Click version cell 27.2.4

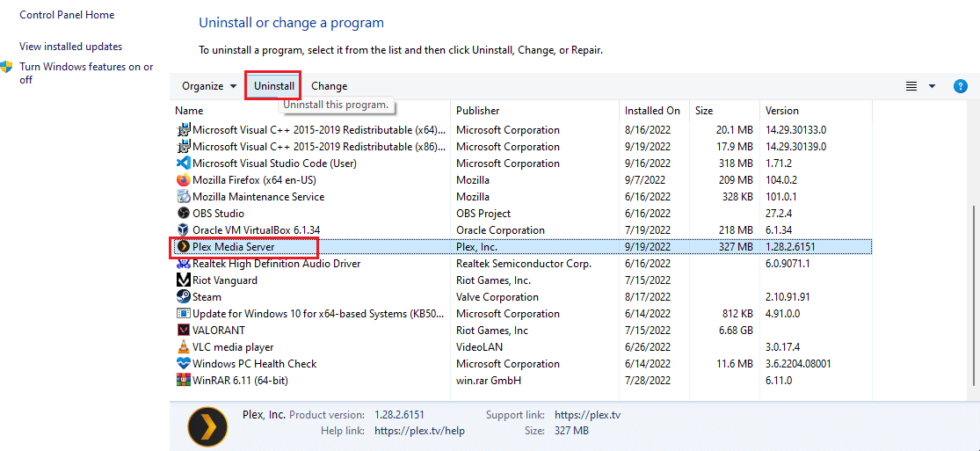tap(780, 214)
